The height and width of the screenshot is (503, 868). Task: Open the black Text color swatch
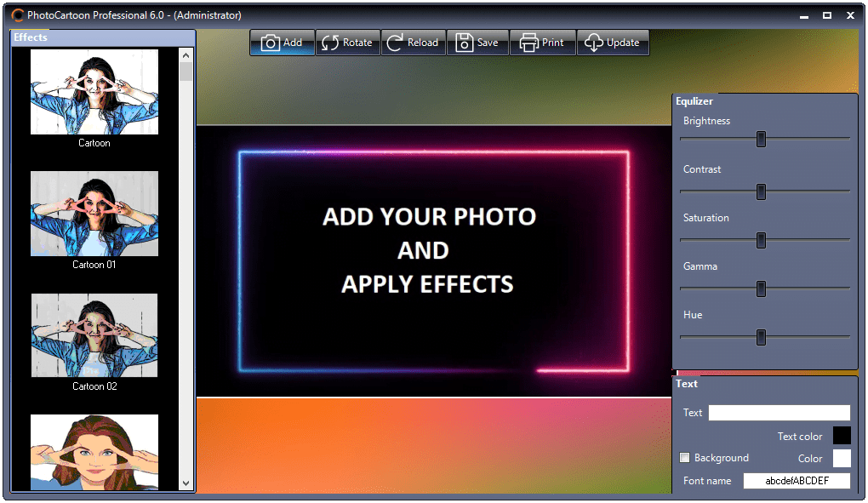(x=842, y=436)
